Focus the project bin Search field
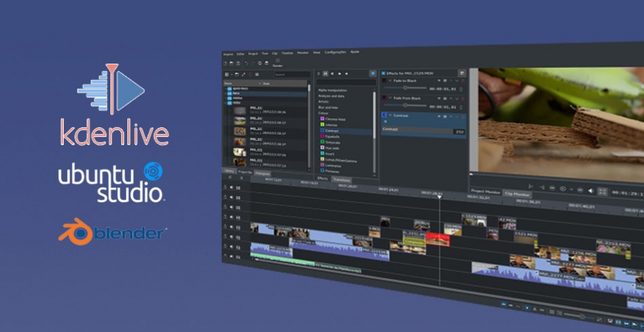 click(292, 75)
